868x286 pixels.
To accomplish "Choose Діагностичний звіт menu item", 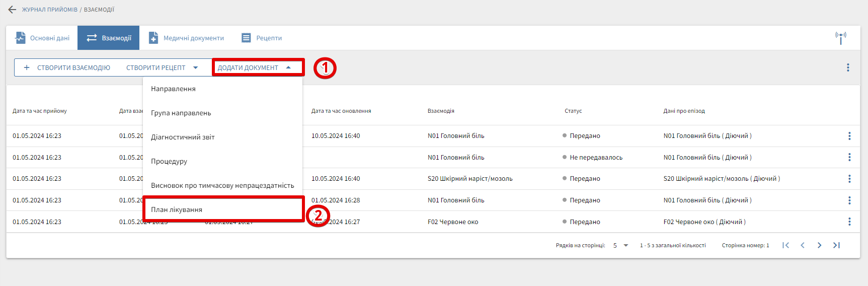I will (183, 137).
